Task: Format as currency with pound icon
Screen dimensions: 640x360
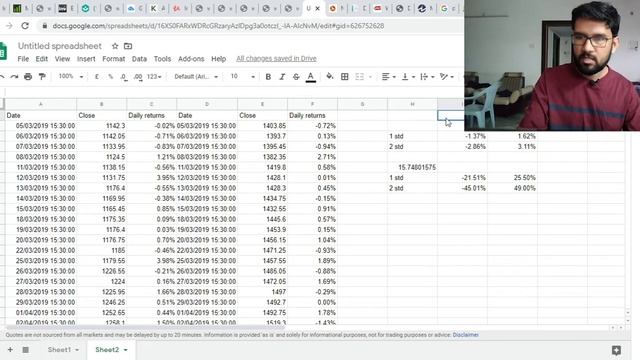Action: (97, 77)
